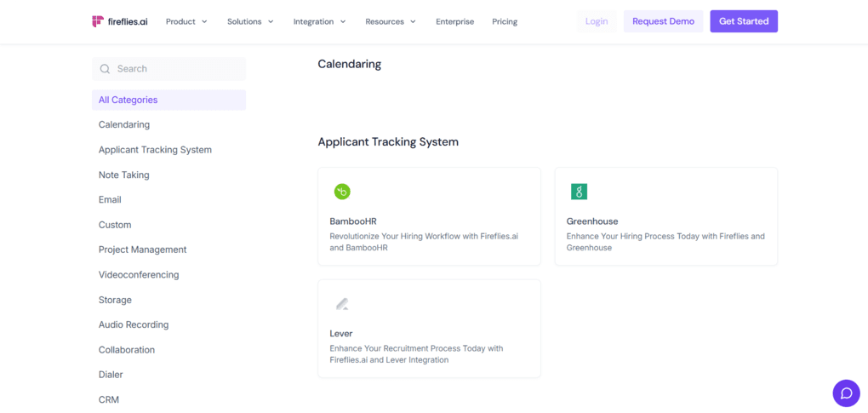868x413 pixels.
Task: Select the Videoconferencing category
Action: pos(139,274)
